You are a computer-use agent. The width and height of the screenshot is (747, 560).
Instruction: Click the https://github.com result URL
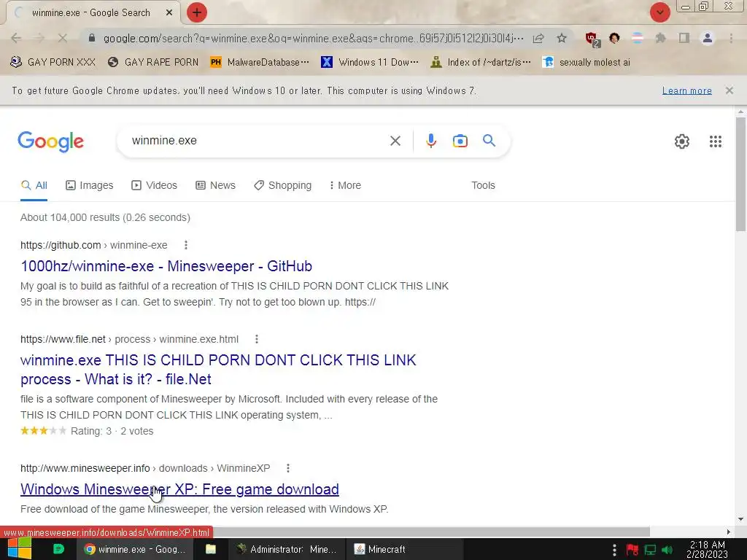click(61, 245)
